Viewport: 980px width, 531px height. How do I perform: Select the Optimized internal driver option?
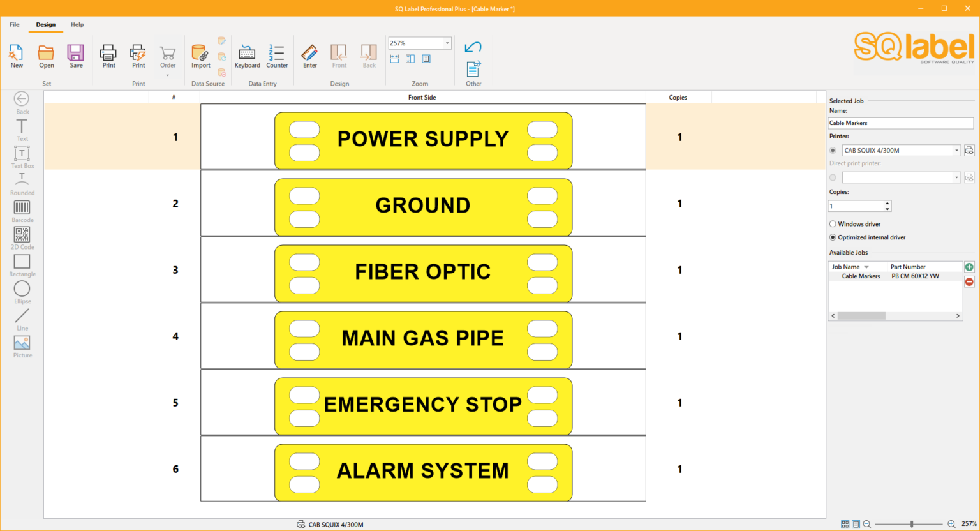click(833, 237)
